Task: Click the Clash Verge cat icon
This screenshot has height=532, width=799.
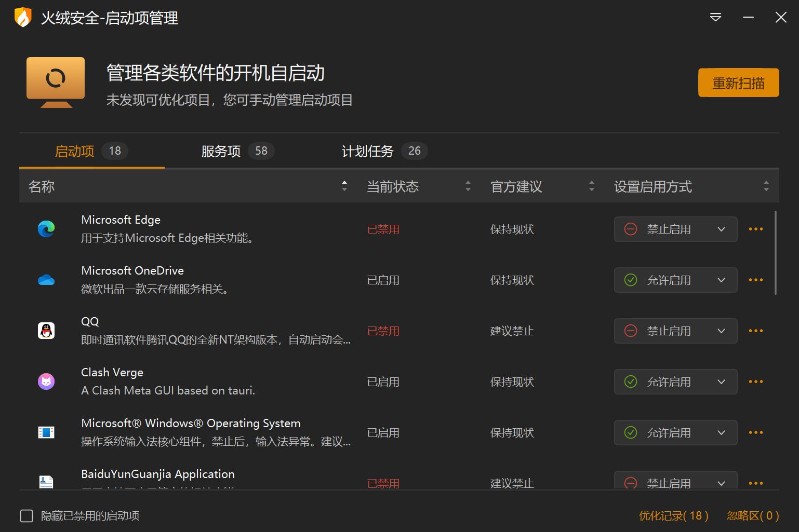Action: [46, 381]
